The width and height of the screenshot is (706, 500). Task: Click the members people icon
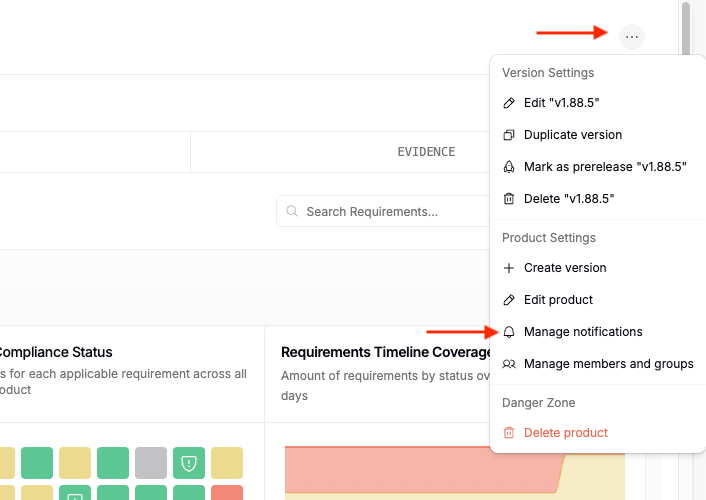(509, 364)
